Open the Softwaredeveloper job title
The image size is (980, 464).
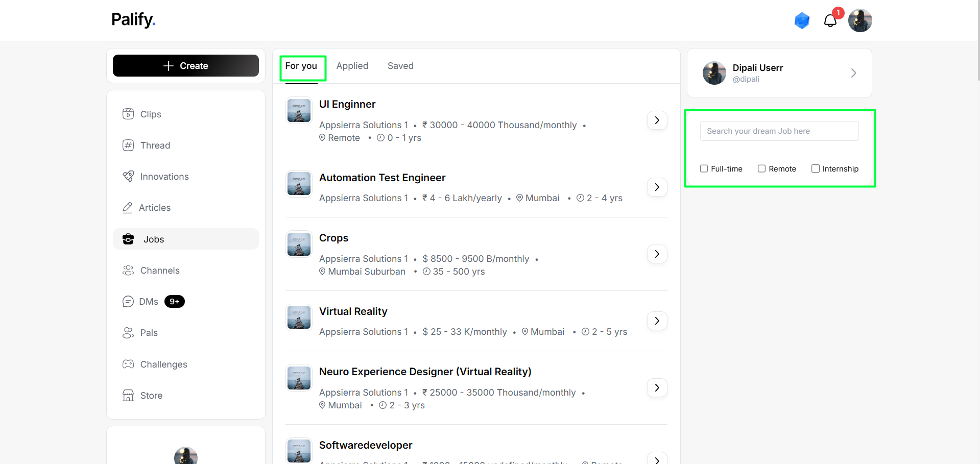coord(366,445)
